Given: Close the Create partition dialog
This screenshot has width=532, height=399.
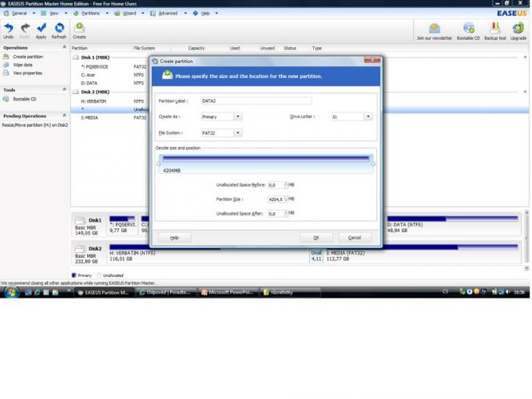Looking at the screenshot, I should [372, 60].
